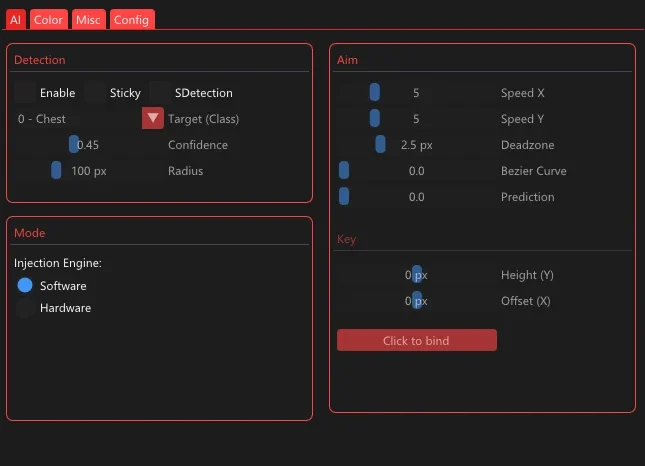Tick the Enable checkbox
This screenshot has width=645, height=466.
[25, 93]
